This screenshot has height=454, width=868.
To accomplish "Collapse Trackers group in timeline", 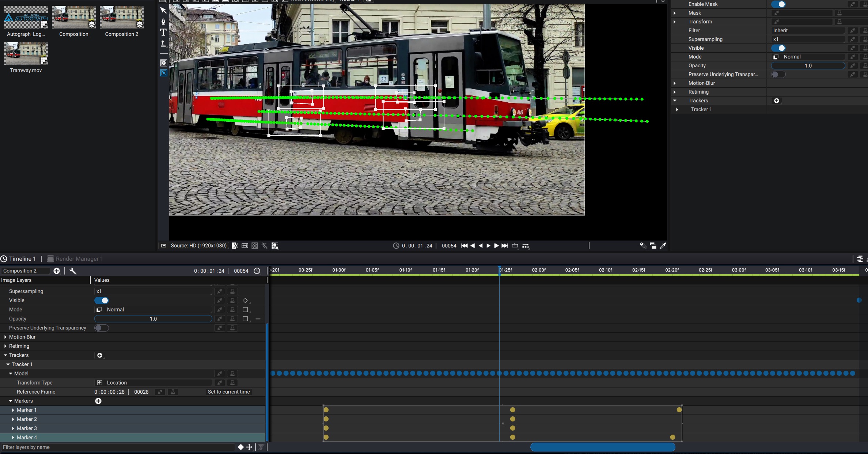I will pyautogui.click(x=5, y=355).
